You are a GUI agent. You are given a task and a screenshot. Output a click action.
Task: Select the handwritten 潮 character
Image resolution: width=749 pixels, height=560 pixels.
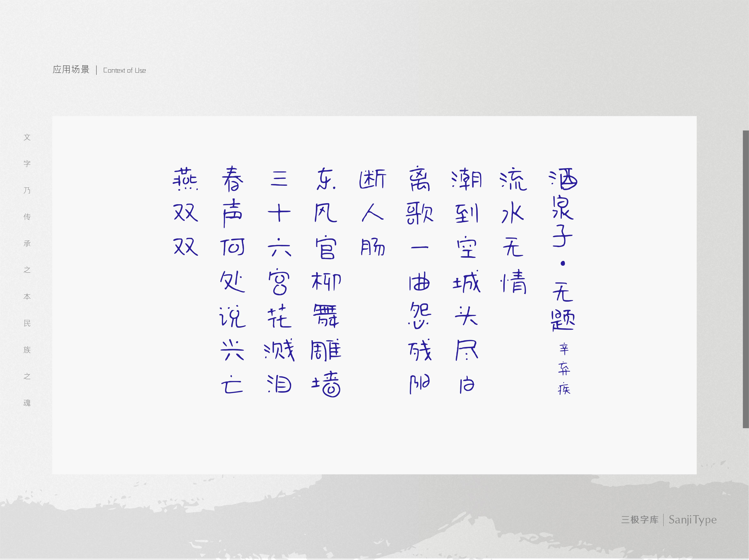tap(467, 179)
